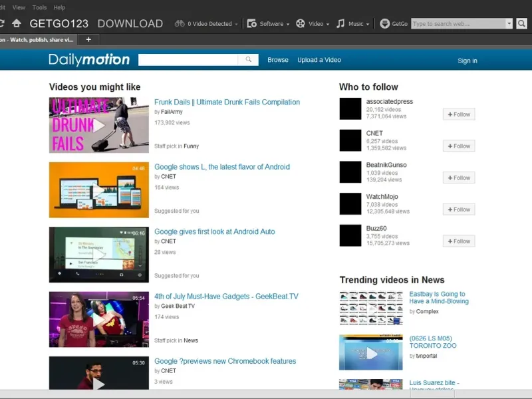Click the Sign in link
532x399 pixels.
point(467,61)
